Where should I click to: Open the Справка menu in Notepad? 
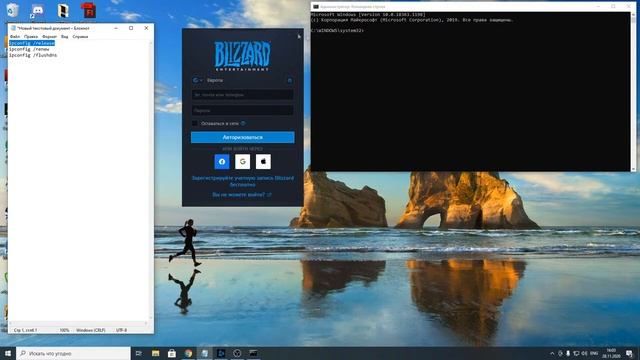click(80, 37)
